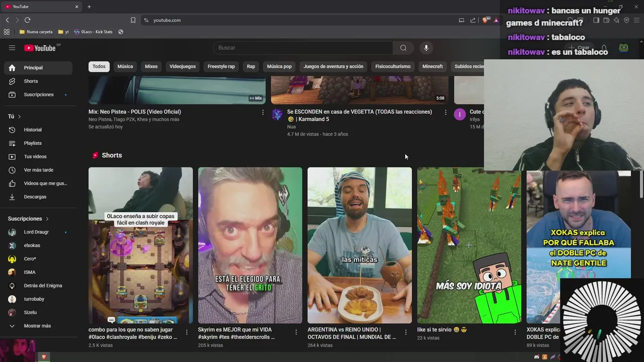Toggle the browser sidebar panel icon
644x362 pixels.
[596, 20]
